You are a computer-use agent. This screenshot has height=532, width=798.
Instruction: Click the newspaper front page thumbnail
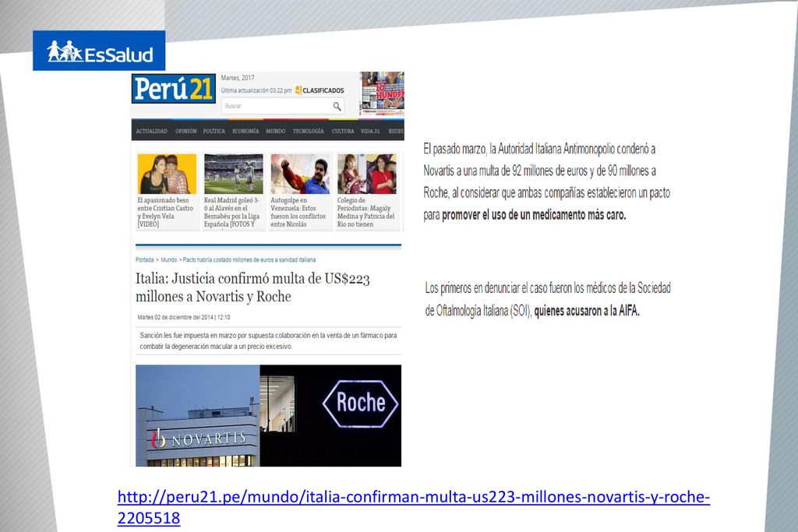[x=382, y=93]
